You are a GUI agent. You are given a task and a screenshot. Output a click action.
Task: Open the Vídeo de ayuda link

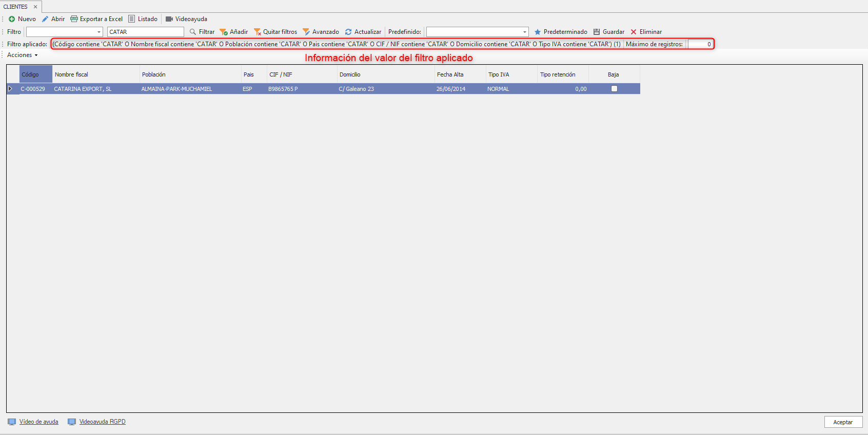tap(38, 422)
